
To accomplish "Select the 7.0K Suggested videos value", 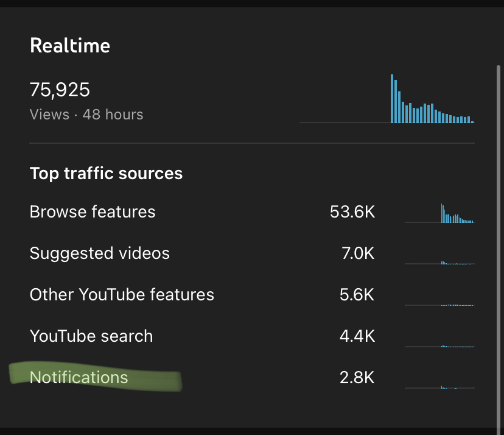I will pyautogui.click(x=358, y=253).
